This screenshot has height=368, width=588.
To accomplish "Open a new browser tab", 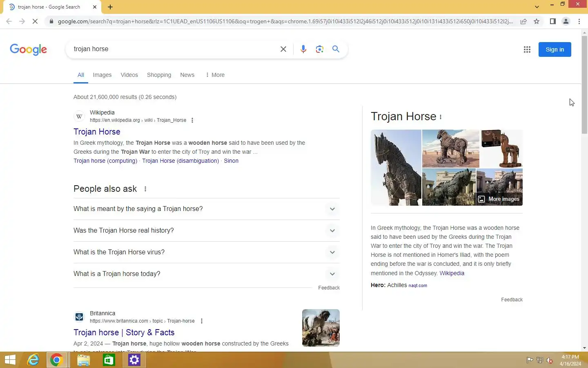I will (110, 7).
